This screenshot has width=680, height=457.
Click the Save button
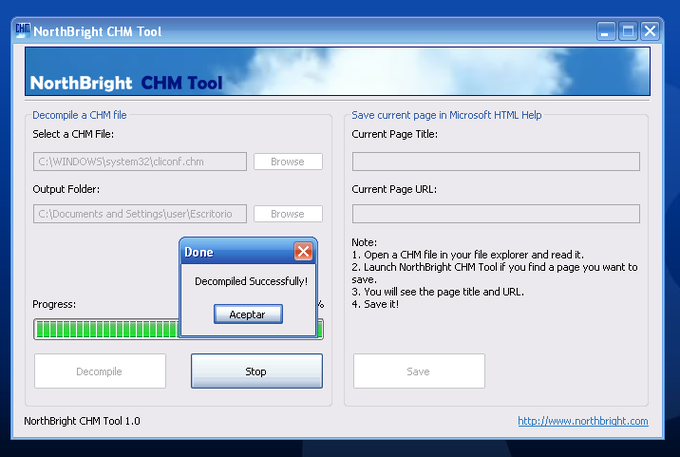tap(419, 371)
